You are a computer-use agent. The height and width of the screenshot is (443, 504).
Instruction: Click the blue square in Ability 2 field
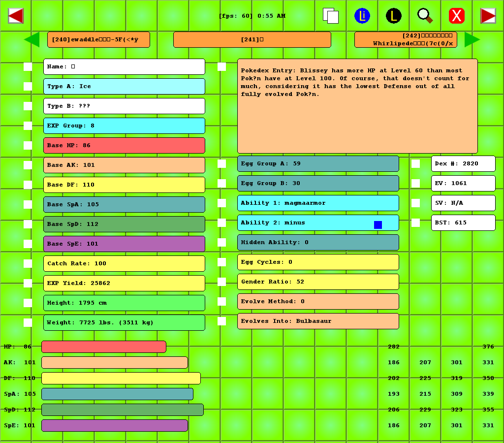[x=378, y=225]
